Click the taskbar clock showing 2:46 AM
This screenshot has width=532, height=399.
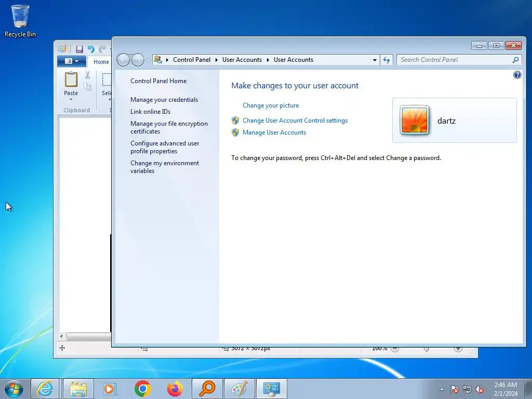pyautogui.click(x=506, y=389)
